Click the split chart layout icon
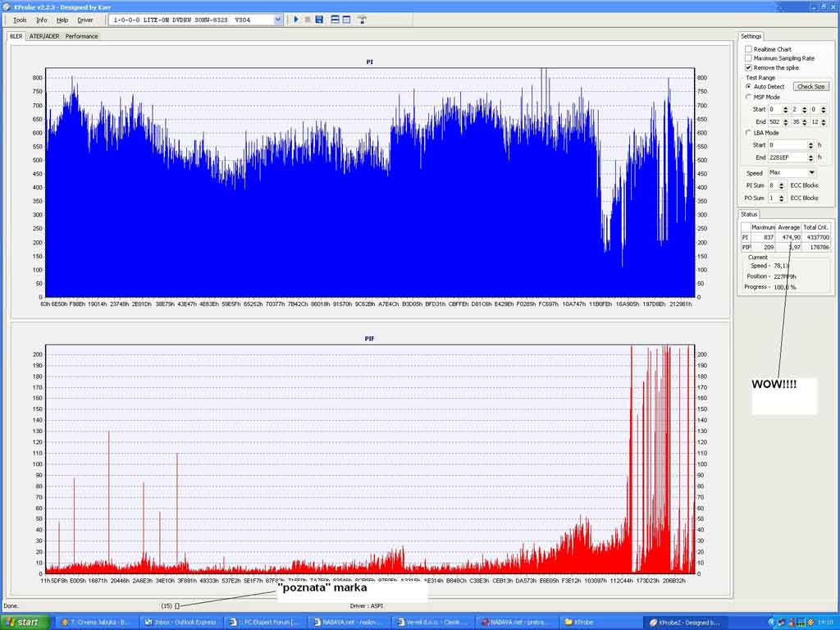The image size is (840, 630). [335, 20]
